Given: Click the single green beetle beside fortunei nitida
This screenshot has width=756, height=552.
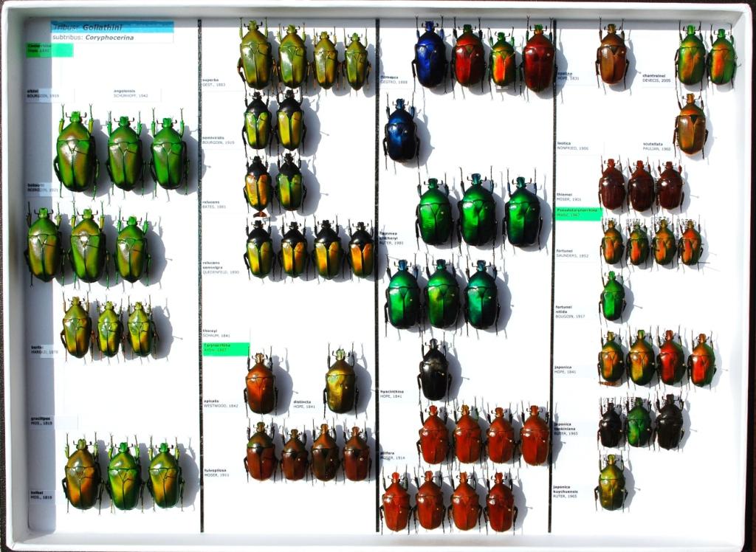Looking at the screenshot, I should [612, 297].
